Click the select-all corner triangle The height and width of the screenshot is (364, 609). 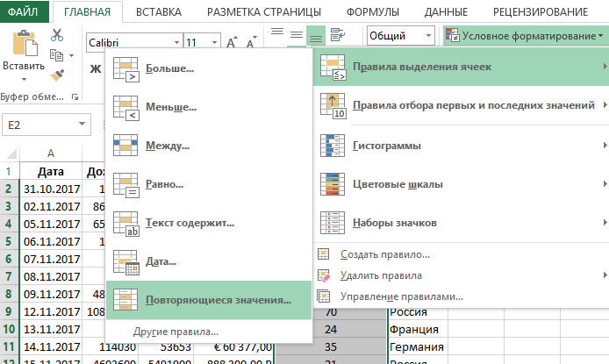click(x=11, y=153)
